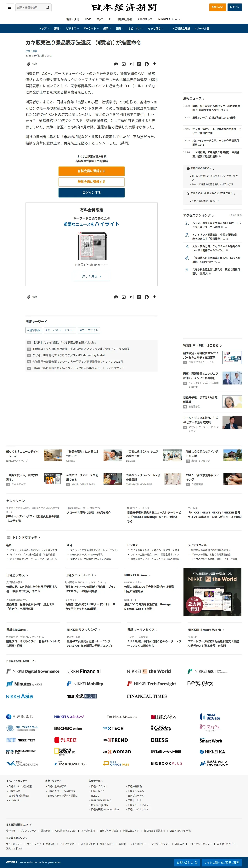
Task: Click 無料会員に登録する button
Action: 92,182
